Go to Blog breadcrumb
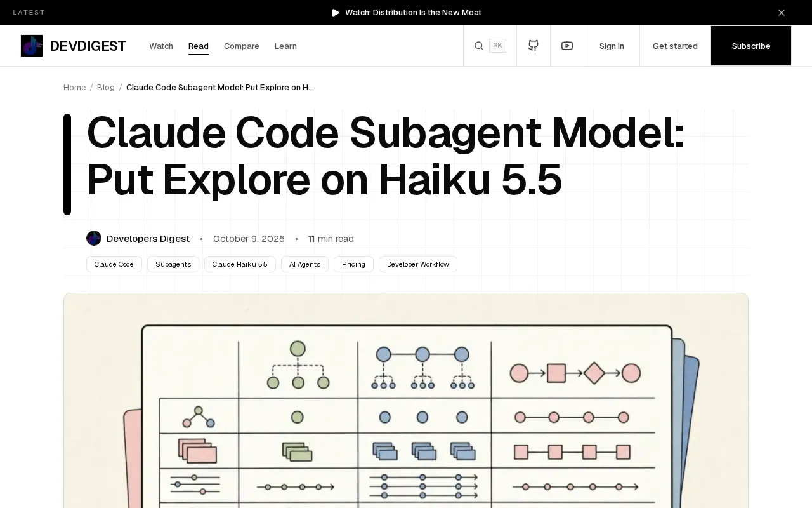Viewport: 812px width, 508px height. pyautogui.click(x=106, y=88)
